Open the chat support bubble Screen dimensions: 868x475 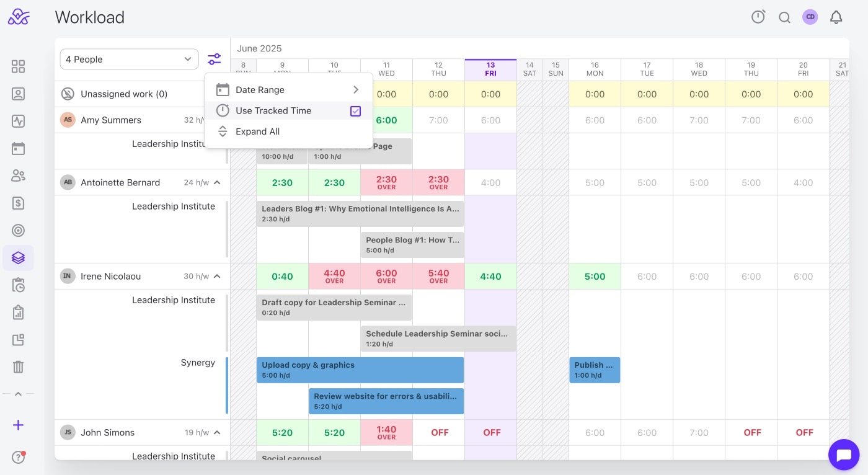click(844, 456)
